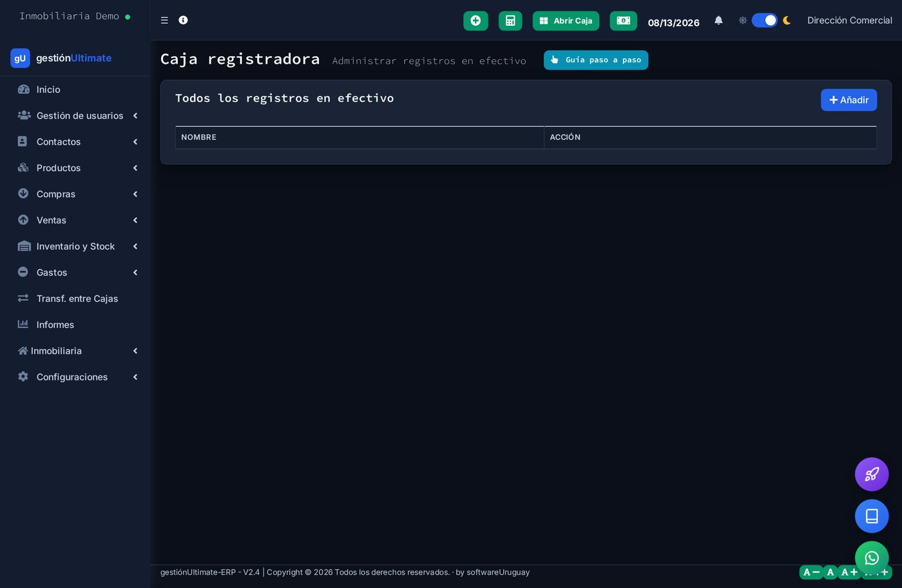
Task: Expand the Contactos submenu
Action: (75, 142)
